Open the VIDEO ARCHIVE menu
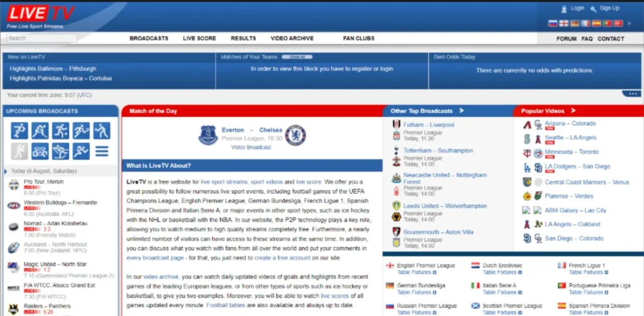The width and height of the screenshot is (644, 316). coord(292,38)
